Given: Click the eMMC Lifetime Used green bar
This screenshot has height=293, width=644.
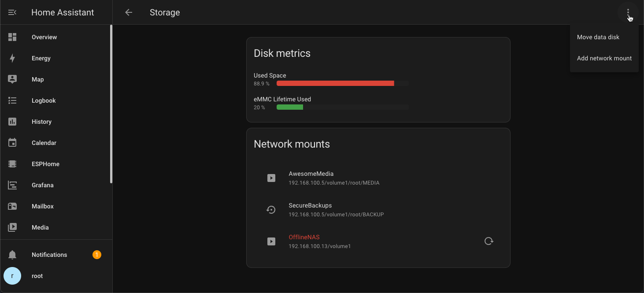Looking at the screenshot, I should (x=290, y=107).
